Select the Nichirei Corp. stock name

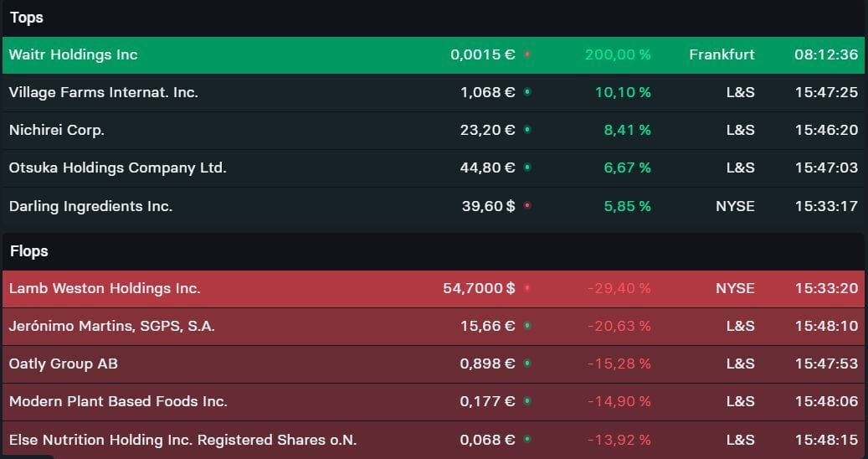[57, 130]
